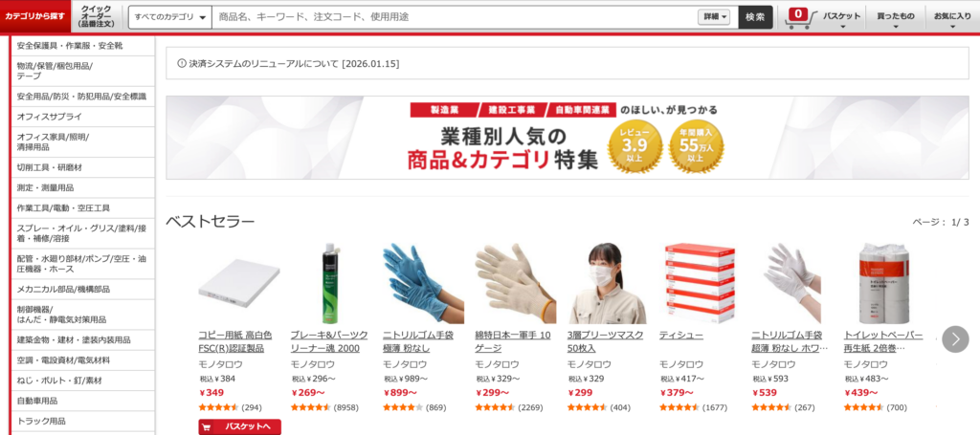The image size is (980, 435).
Task: Focus the product keyword search field
Action: point(455,17)
